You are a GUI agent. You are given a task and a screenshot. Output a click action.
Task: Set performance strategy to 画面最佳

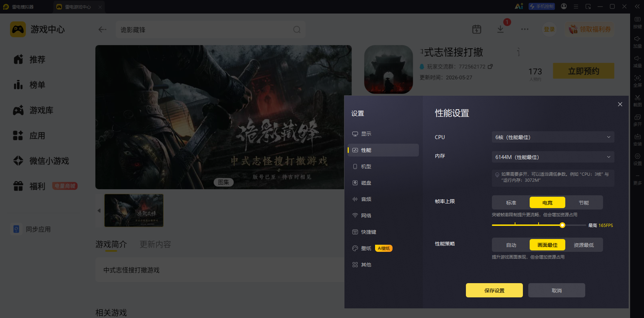pos(547,245)
